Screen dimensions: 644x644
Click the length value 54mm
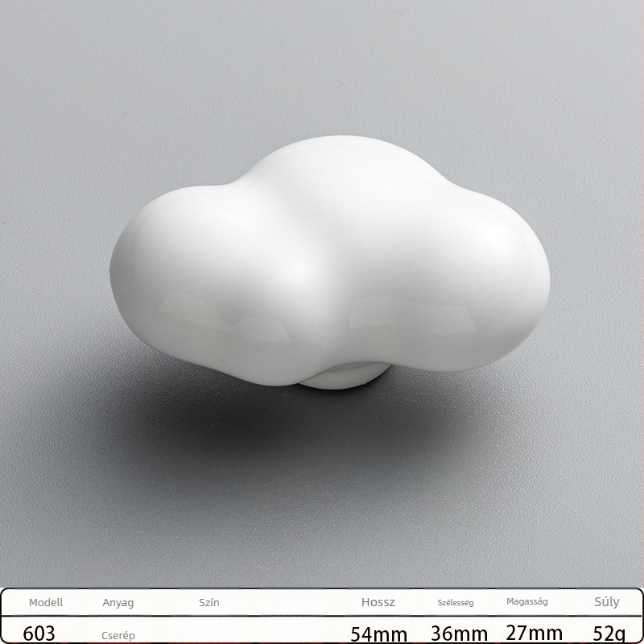[378, 633]
